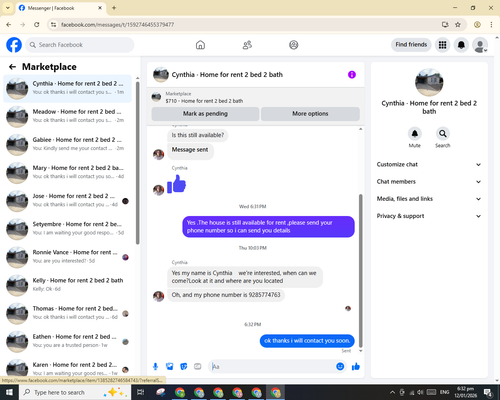500x400 pixels.
Task: Go back with the browser back arrow
Action: (9, 24)
